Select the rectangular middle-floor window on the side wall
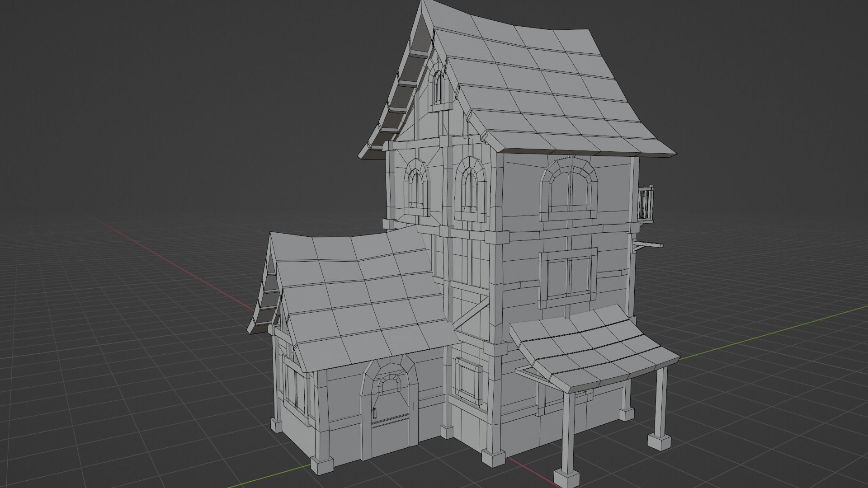Viewport: 868px width, 488px height. click(569, 278)
